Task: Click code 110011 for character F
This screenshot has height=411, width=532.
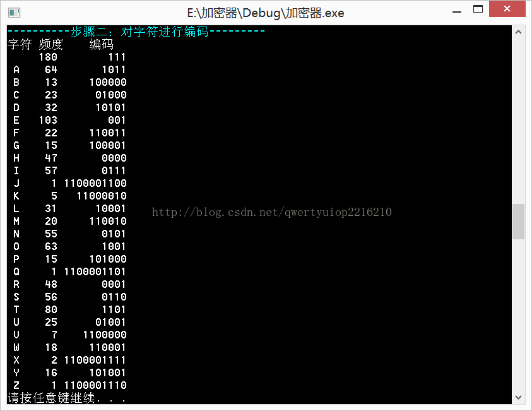Action: tap(107, 133)
